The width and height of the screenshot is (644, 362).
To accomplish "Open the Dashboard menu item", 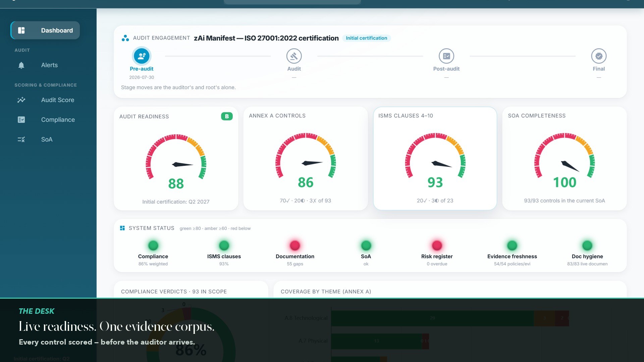I will (x=45, y=30).
